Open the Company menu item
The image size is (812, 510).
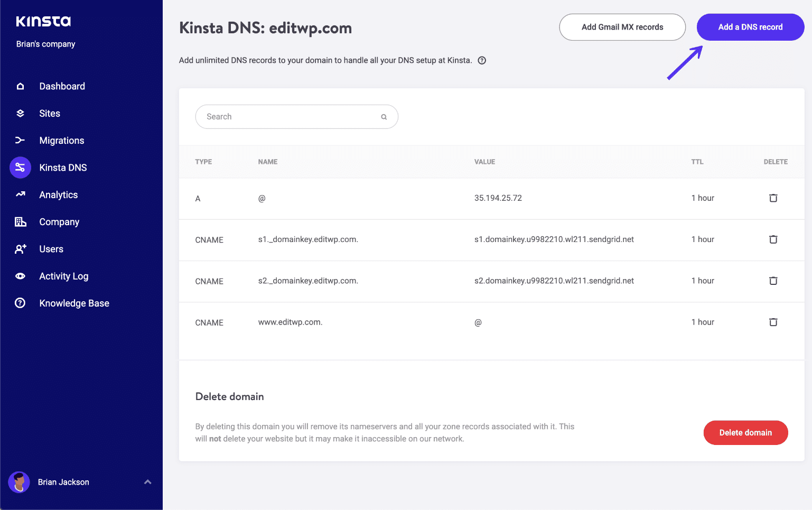pos(59,221)
